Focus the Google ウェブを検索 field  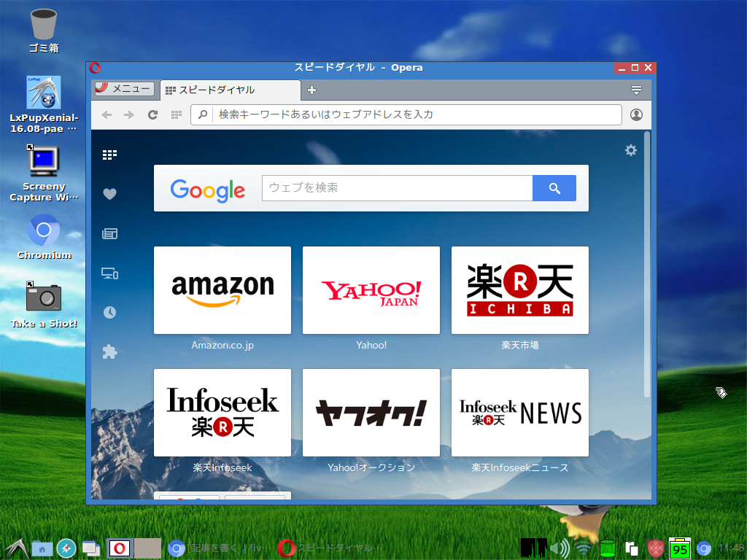coord(398,188)
